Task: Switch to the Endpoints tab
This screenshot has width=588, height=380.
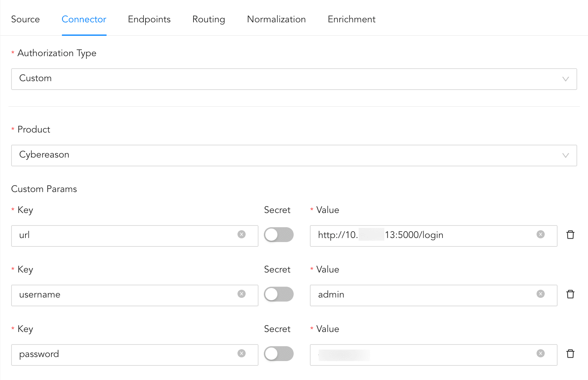Action: (x=149, y=19)
